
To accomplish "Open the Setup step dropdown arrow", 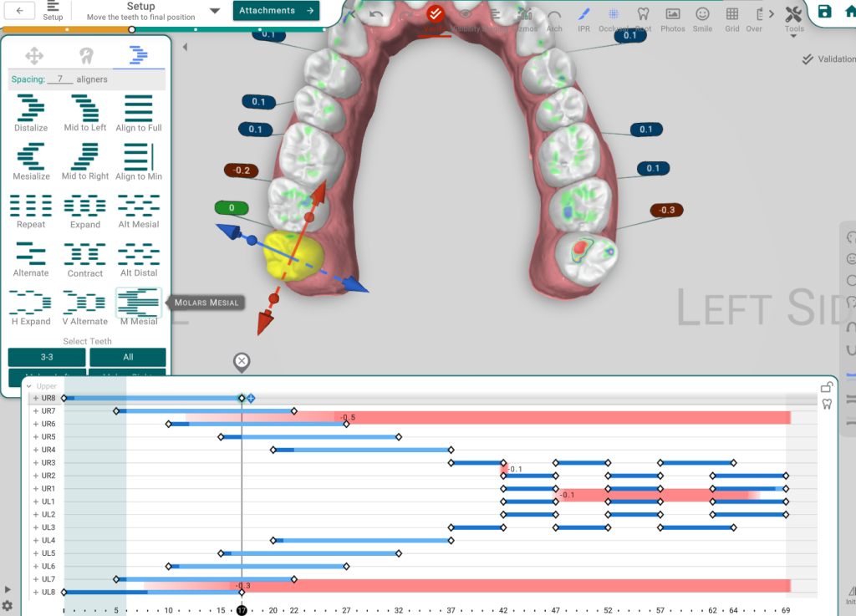I will (x=215, y=11).
